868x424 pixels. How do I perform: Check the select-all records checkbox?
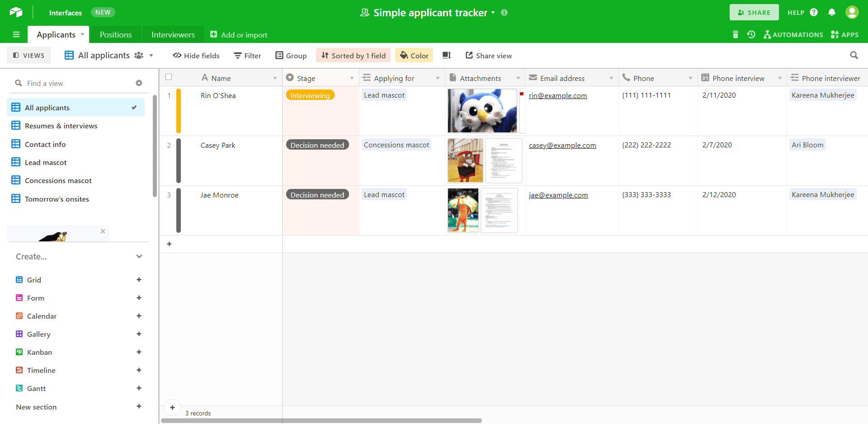tap(169, 77)
